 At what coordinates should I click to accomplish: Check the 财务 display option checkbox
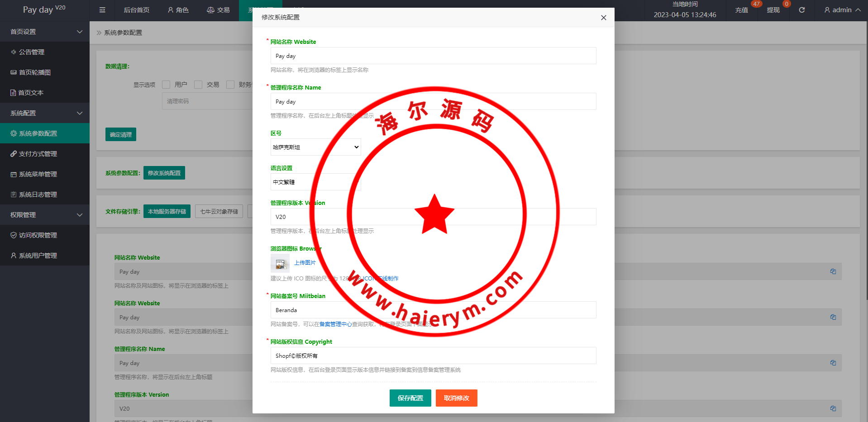(x=230, y=85)
